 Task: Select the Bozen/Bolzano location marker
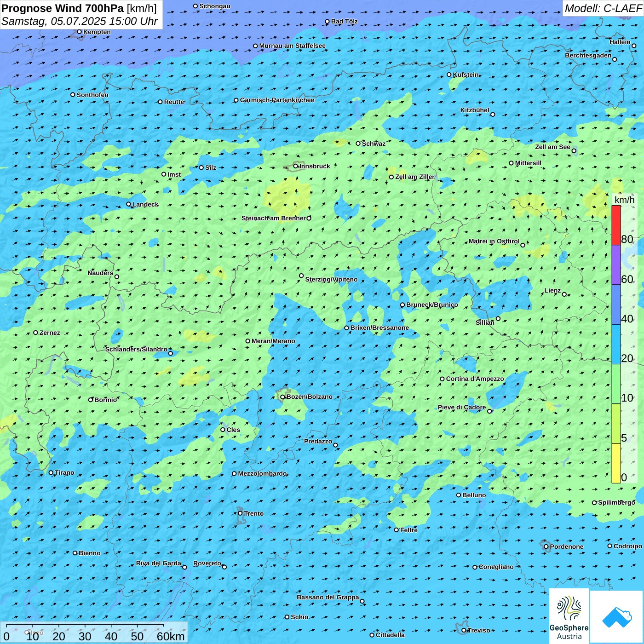point(282,397)
